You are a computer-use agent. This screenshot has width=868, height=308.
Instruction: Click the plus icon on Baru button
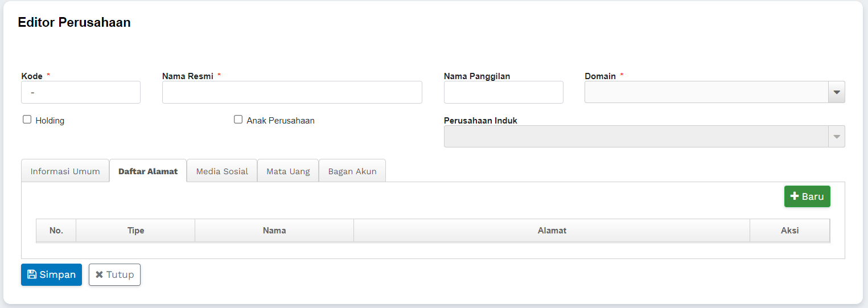click(x=795, y=196)
